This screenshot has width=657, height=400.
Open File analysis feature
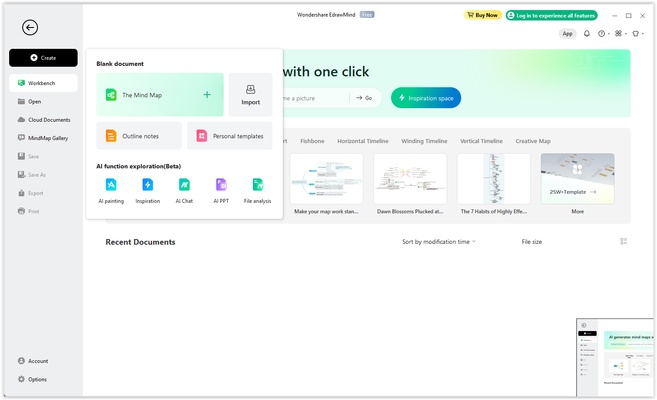pyautogui.click(x=257, y=191)
